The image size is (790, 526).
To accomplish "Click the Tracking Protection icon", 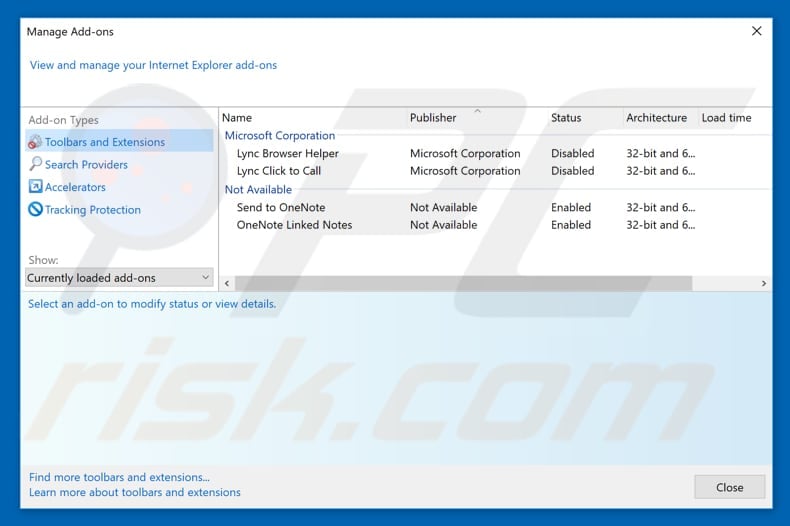I will pyautogui.click(x=35, y=209).
